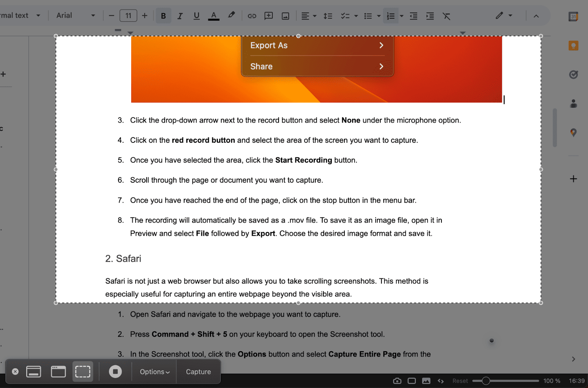
Task: Clear formatting with the clear-format icon
Action: click(447, 15)
